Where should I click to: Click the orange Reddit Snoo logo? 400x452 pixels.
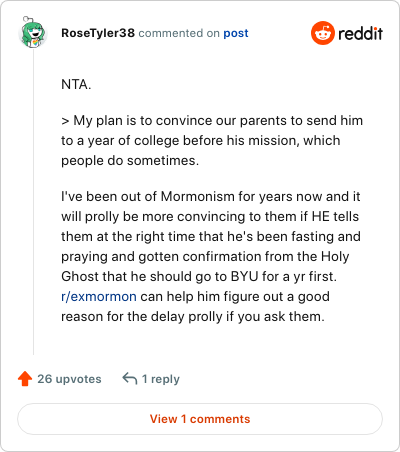pyautogui.click(x=323, y=33)
